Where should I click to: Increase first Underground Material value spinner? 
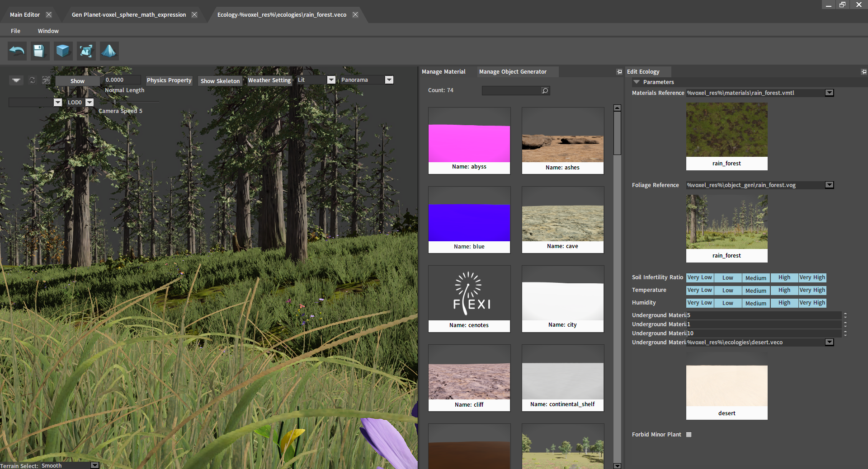coord(845,314)
